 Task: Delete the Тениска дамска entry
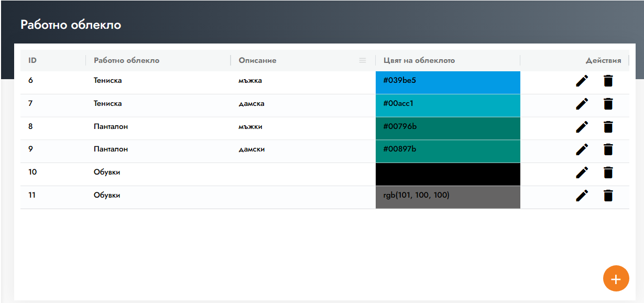pyautogui.click(x=608, y=104)
